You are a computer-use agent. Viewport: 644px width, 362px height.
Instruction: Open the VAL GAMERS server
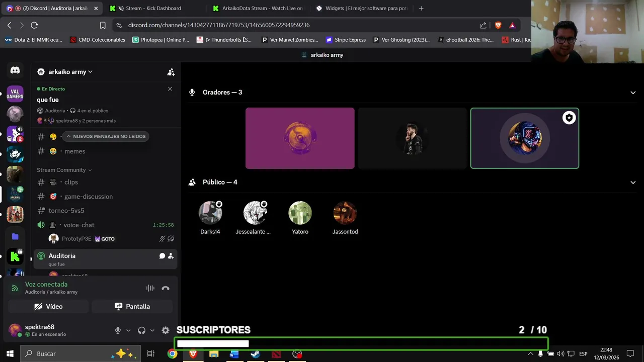pos(15,94)
